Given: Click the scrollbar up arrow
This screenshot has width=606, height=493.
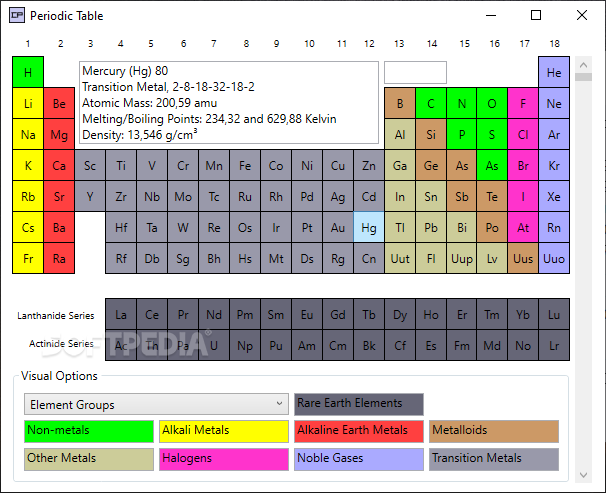Looking at the screenshot, I should [x=584, y=65].
